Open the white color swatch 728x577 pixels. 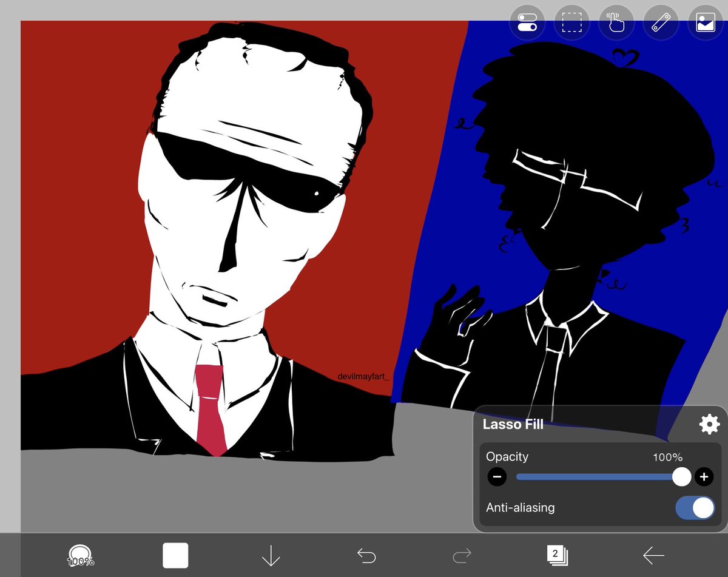pyautogui.click(x=175, y=555)
